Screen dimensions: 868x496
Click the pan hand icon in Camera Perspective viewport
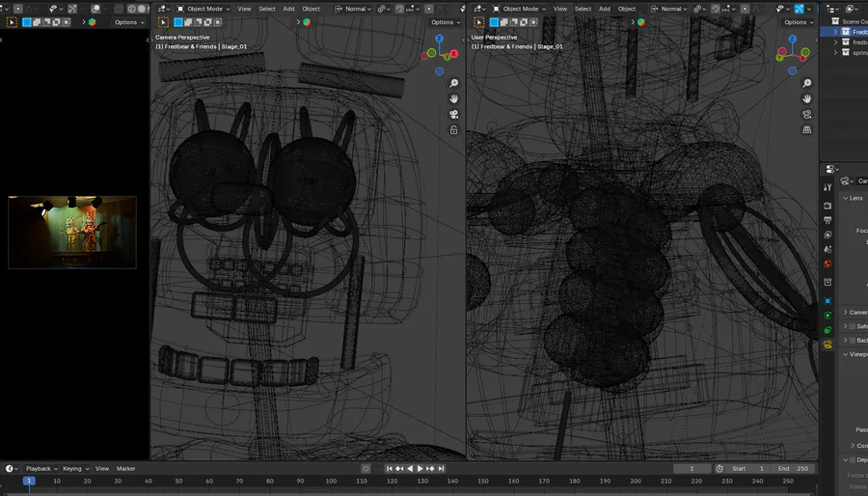coord(454,98)
